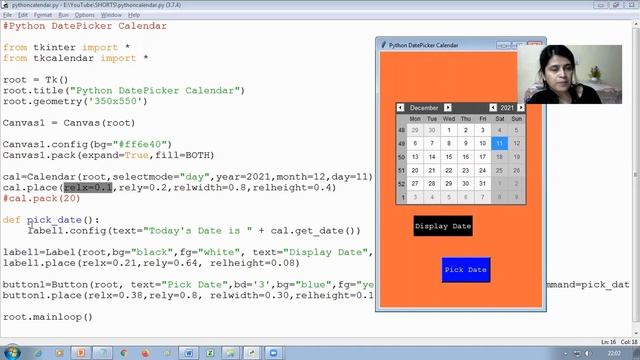Image resolution: width=640 pixels, height=360 pixels.
Task: Click 'Canvas1 = Canvas(root)' code line
Action: point(69,123)
